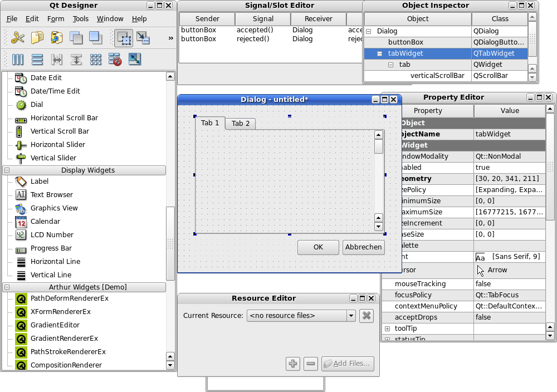The width and height of the screenshot is (557, 392).
Task: Click the Adjust Size toolbar icon
Action: 135,59
